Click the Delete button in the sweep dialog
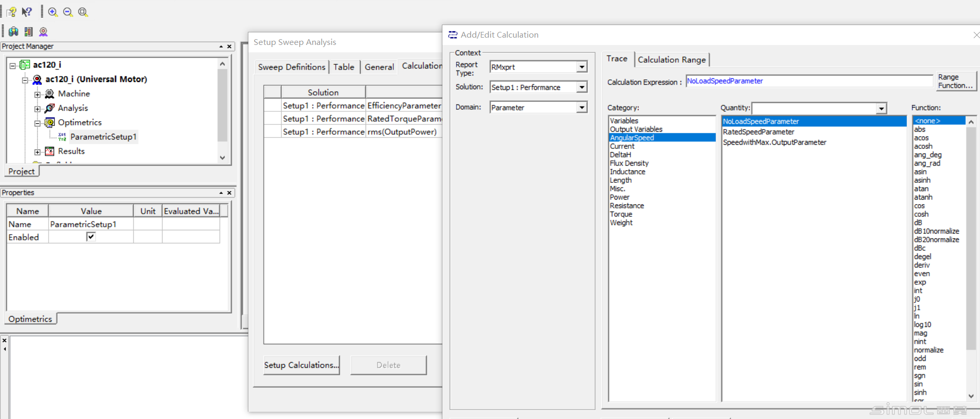The image size is (980, 419). pyautogui.click(x=389, y=365)
